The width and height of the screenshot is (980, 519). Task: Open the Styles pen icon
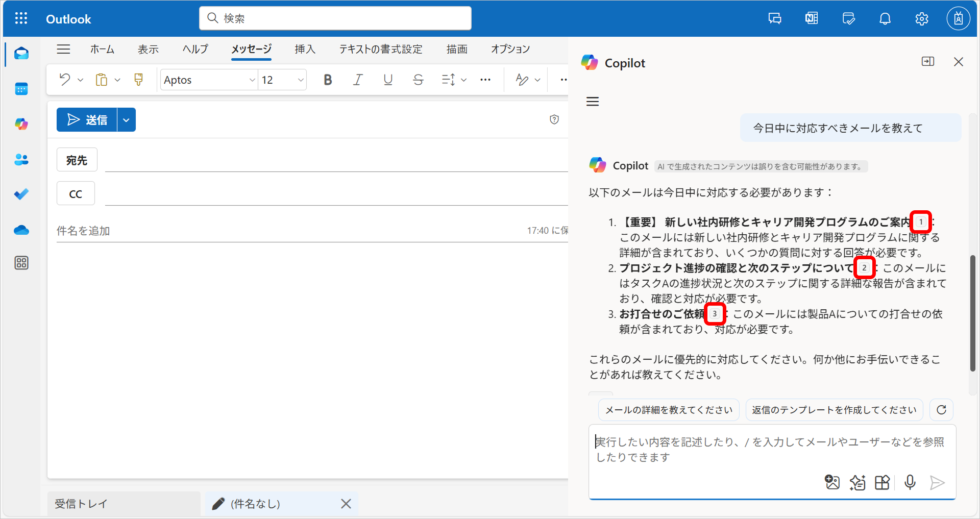pyautogui.click(x=522, y=80)
